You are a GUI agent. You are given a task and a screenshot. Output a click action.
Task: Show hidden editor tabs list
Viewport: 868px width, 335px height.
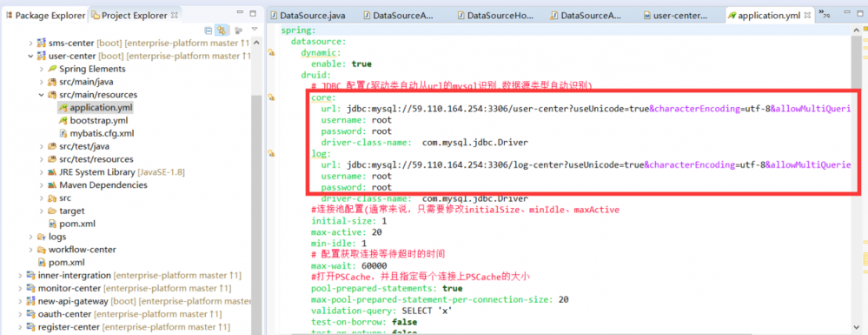click(825, 14)
